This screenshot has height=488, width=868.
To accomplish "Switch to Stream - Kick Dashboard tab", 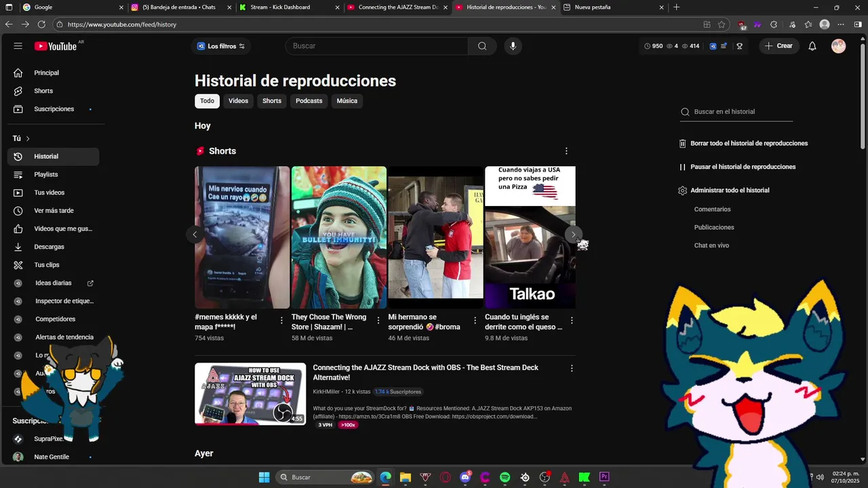I will pyautogui.click(x=290, y=7).
